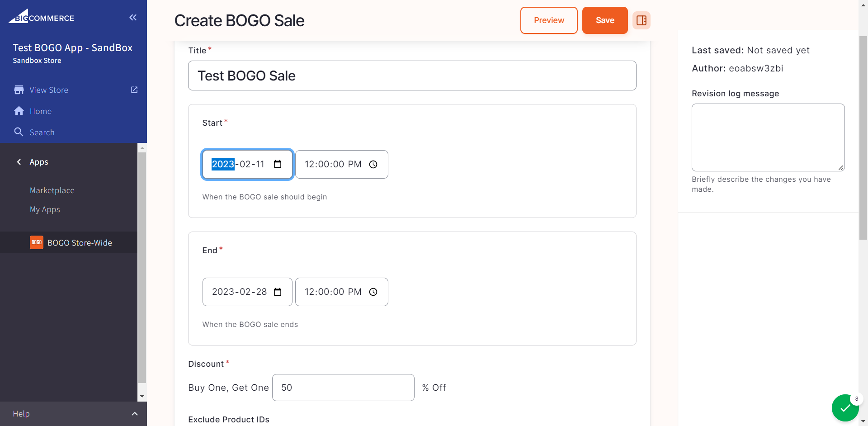This screenshot has width=868, height=426.
Task: Click the green checkmark status badge
Action: coord(845,408)
